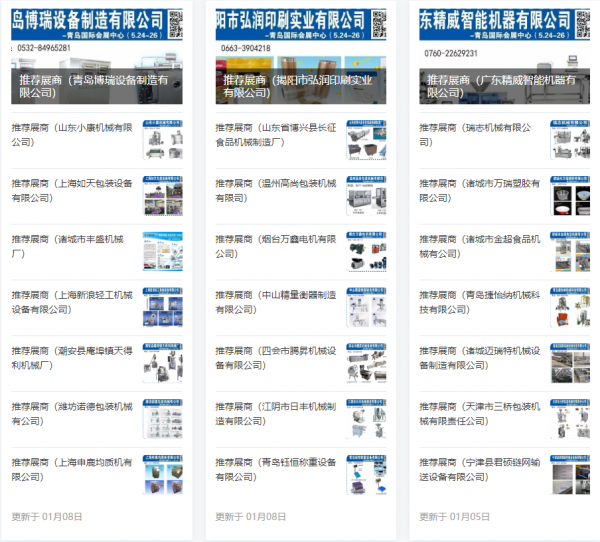Open 广东精威智能机器 banner card
The image size is (600, 542).
(504, 56)
